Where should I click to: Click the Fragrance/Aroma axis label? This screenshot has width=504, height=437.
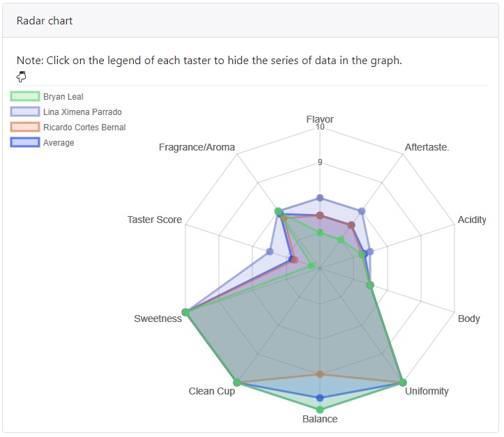(197, 148)
